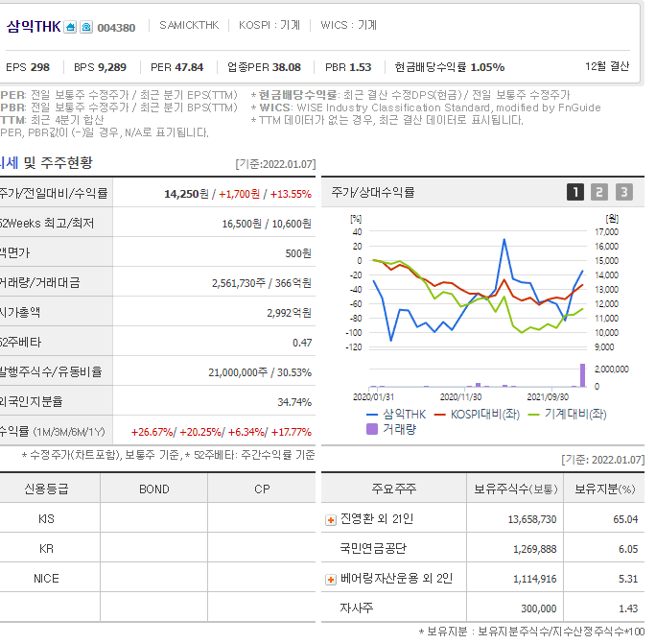Toggle the 삼익THK blue legend line
The image size is (656, 644).
pyautogui.click(x=396, y=415)
